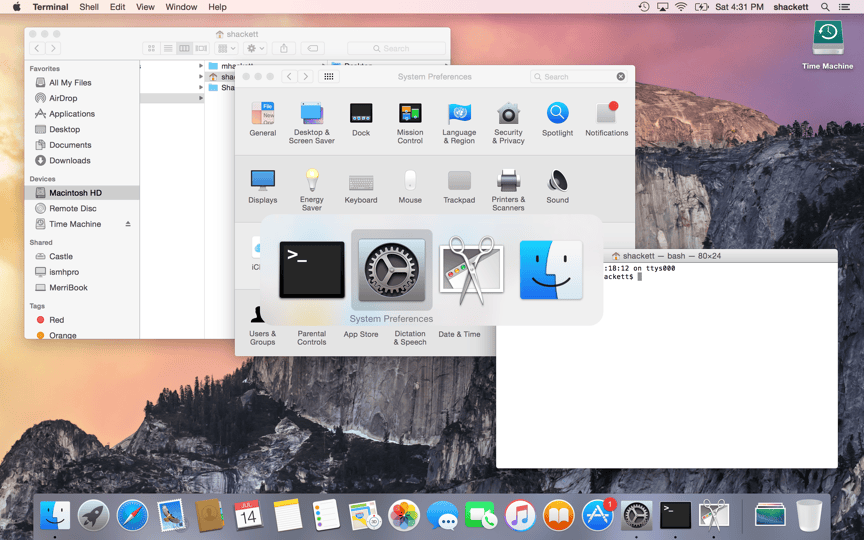Screen dimensions: 864x540
Task: Open Finder action gear dropdown
Action: [255, 48]
